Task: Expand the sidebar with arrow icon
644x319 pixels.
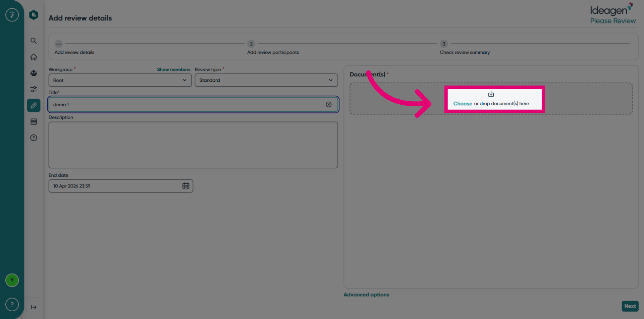Action: [34, 307]
